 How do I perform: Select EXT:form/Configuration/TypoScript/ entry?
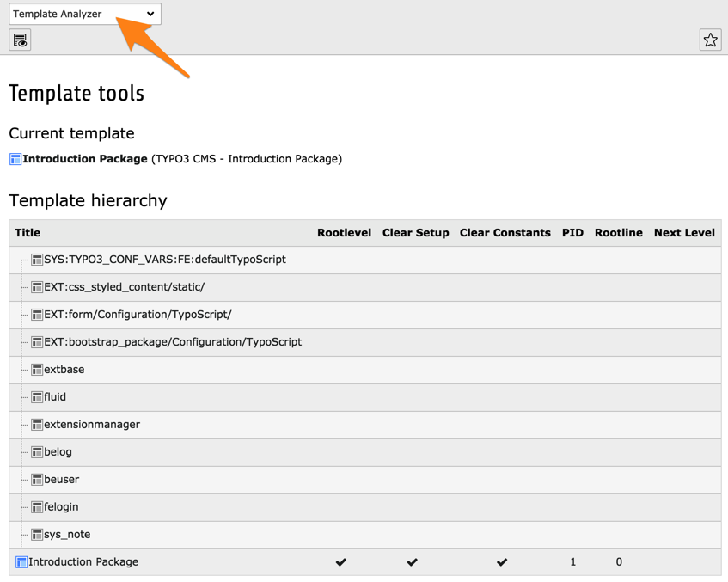(138, 315)
